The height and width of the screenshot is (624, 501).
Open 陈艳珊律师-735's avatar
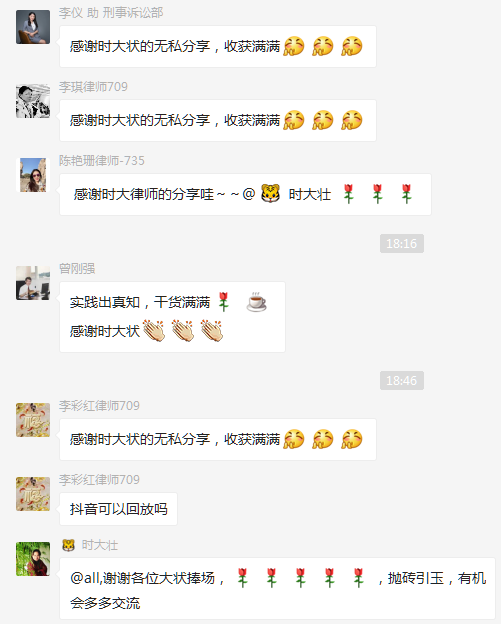[x=33, y=175]
